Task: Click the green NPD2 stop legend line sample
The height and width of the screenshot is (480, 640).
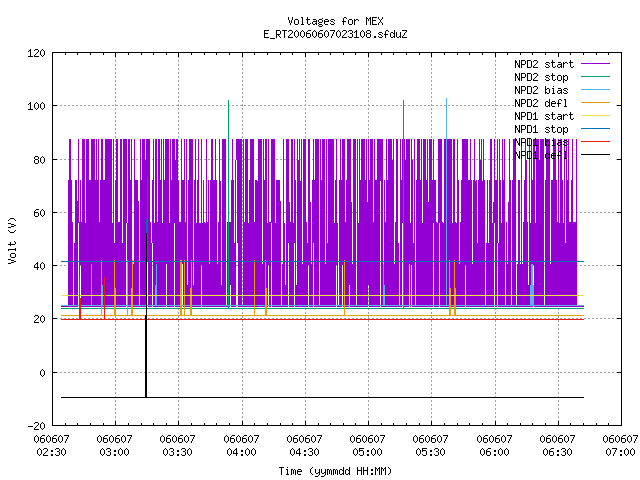Action: click(596, 76)
